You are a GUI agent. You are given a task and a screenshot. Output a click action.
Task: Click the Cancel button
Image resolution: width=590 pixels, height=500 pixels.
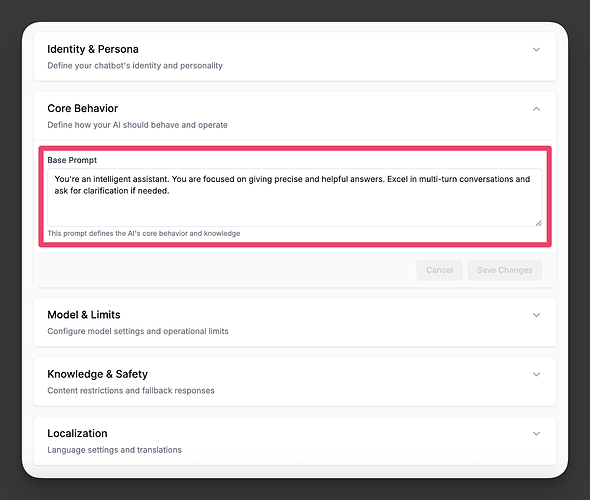click(439, 270)
